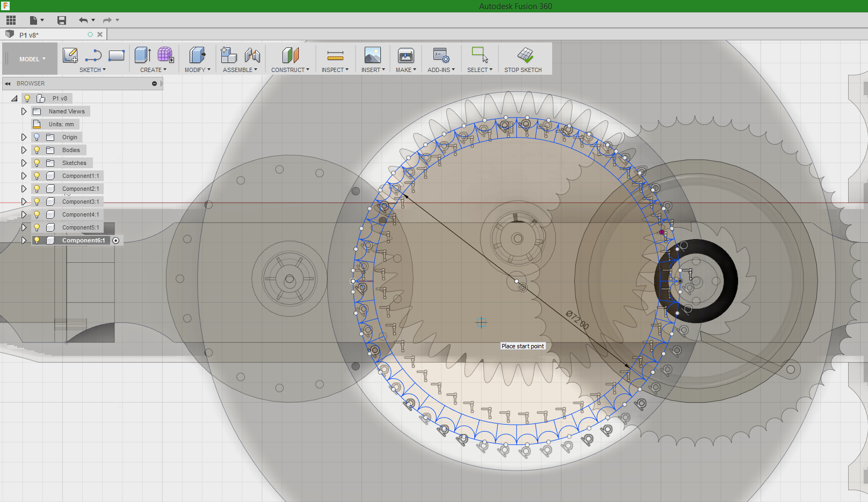
Task: Expand the Bodies folder
Action: [24, 150]
